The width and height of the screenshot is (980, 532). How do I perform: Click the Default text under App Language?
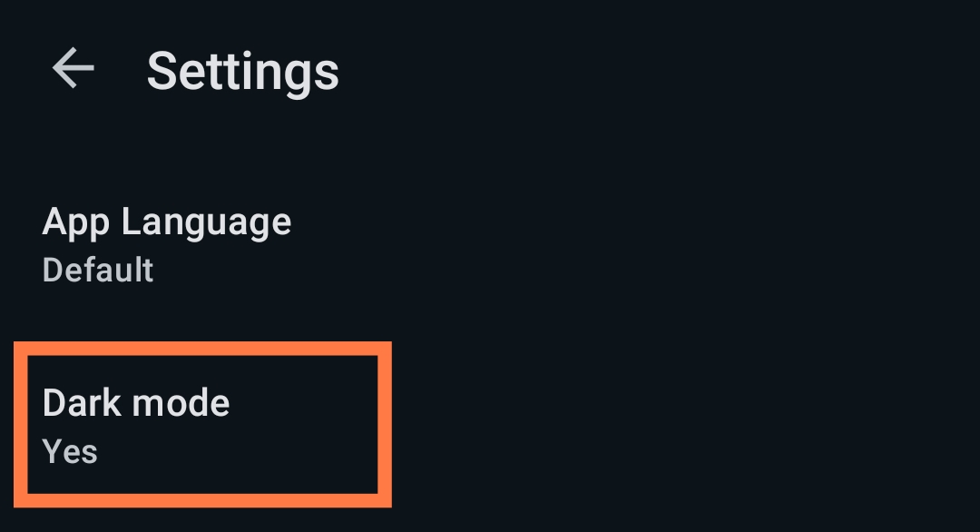96,269
